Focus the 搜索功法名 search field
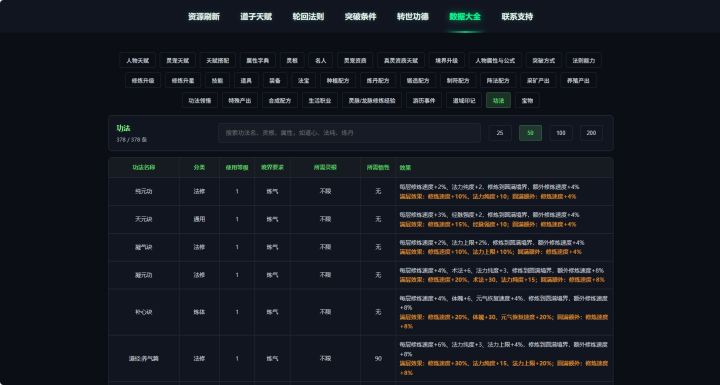Screen dimensions: 720x385 349,133
